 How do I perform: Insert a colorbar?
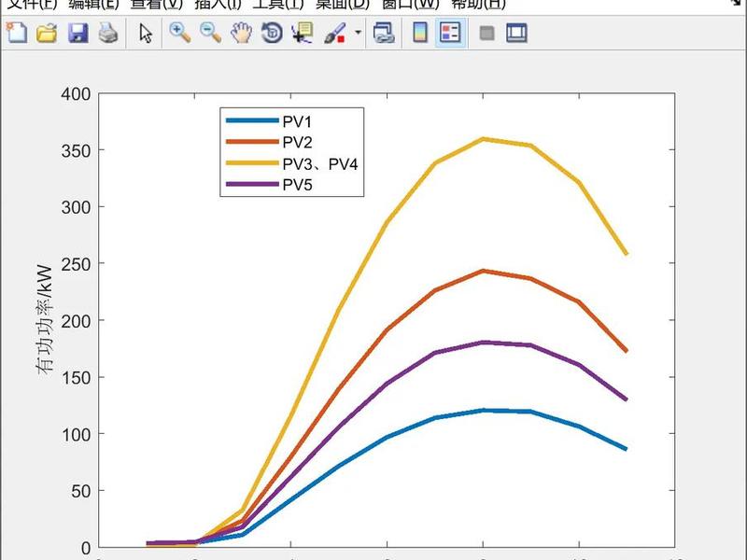point(419,33)
